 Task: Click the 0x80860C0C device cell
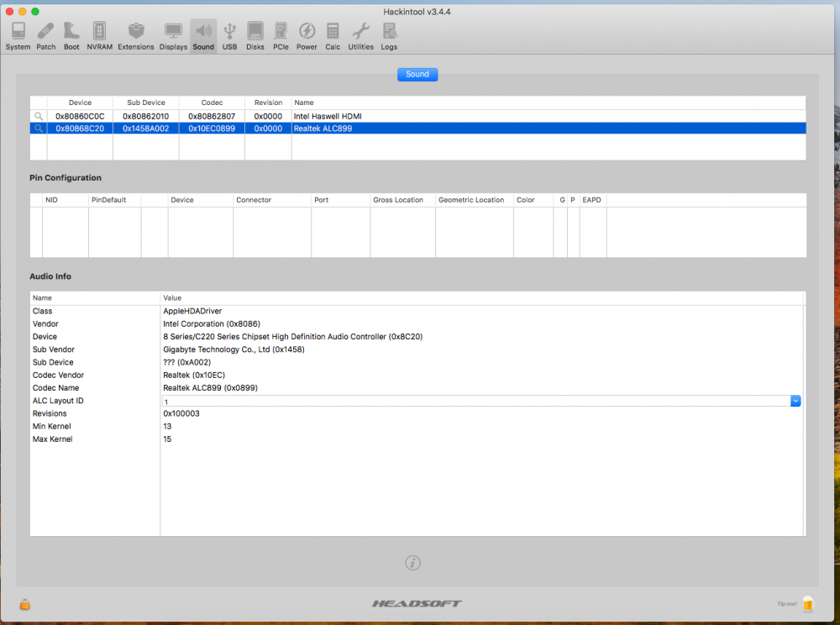81,116
